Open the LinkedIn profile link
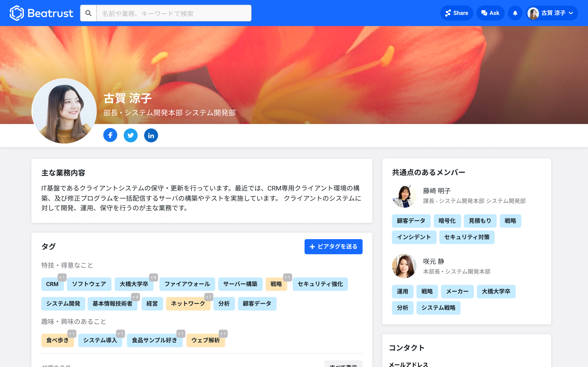Viewport: 588px width, 367px height. click(151, 135)
